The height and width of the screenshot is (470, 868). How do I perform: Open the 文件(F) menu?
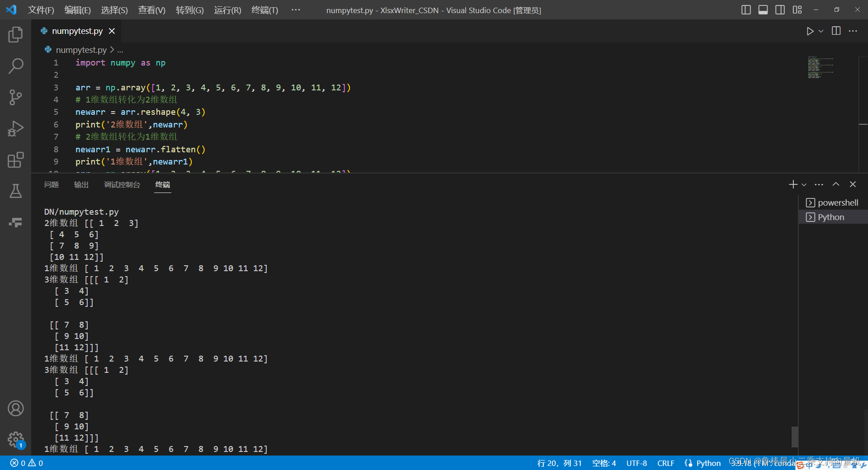coord(41,10)
